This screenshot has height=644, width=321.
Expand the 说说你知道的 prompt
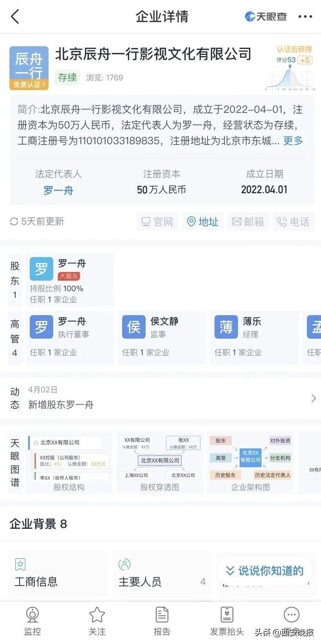click(x=265, y=571)
